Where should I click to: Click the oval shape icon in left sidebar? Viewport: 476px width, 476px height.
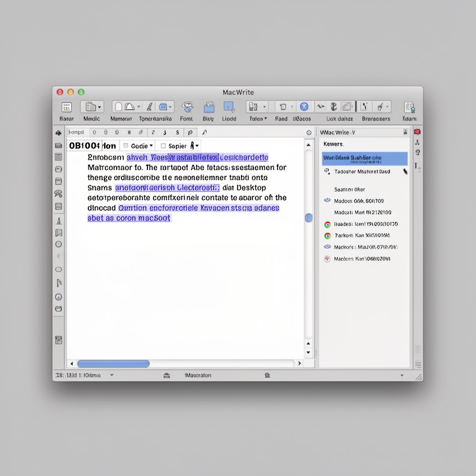click(59, 270)
